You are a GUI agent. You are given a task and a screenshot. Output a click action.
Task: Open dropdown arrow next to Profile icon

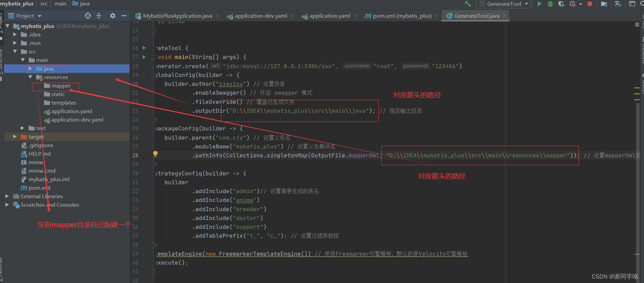pos(581,4)
